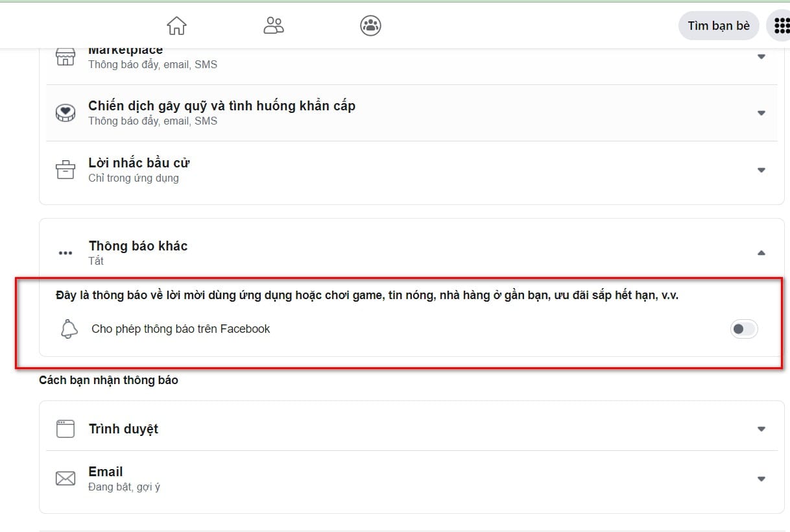Click the Cách bạn nhận thông báo heading
Image resolution: width=790 pixels, height=532 pixels.
[108, 380]
